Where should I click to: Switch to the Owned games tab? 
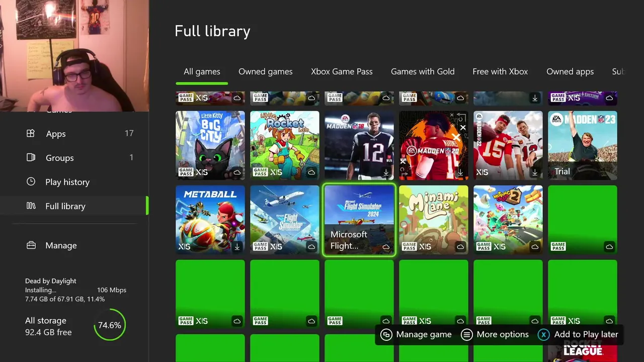(x=265, y=71)
